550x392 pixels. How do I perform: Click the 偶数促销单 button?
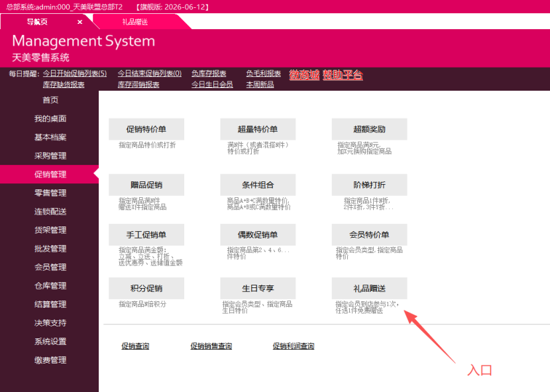coord(258,235)
